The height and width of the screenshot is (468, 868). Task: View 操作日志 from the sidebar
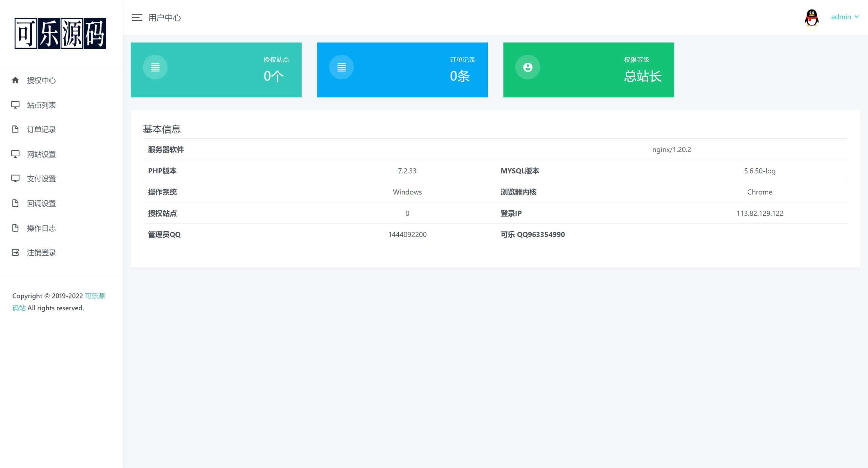[x=61, y=228]
